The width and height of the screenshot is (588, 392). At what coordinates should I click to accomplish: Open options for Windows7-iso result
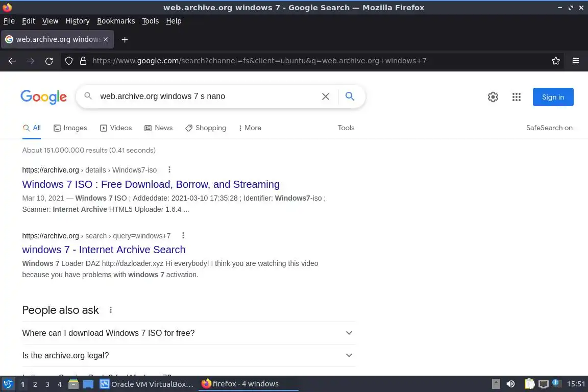click(x=169, y=169)
